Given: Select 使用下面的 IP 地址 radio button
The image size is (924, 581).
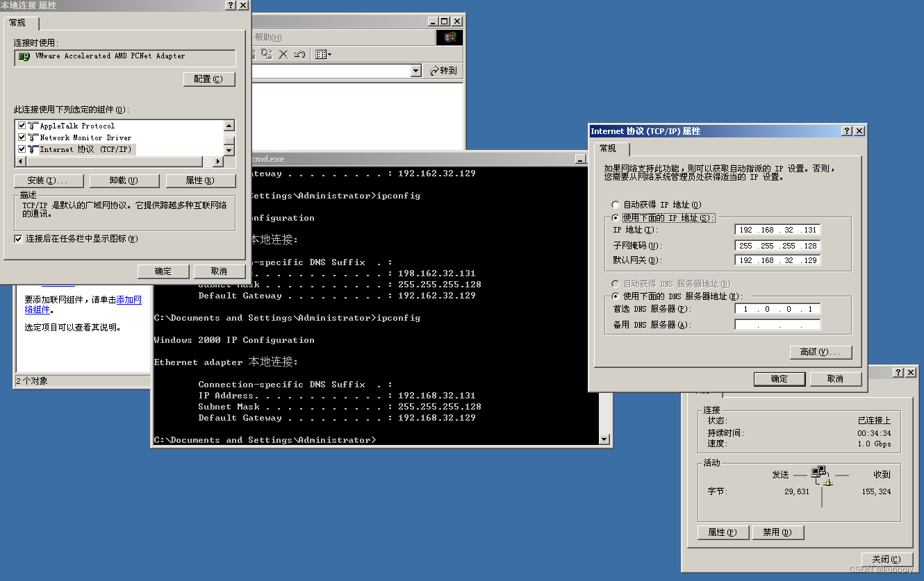Looking at the screenshot, I should pos(615,218).
